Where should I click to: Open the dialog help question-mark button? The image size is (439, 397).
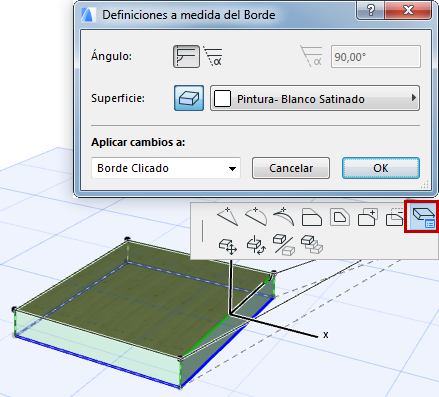click(371, 10)
